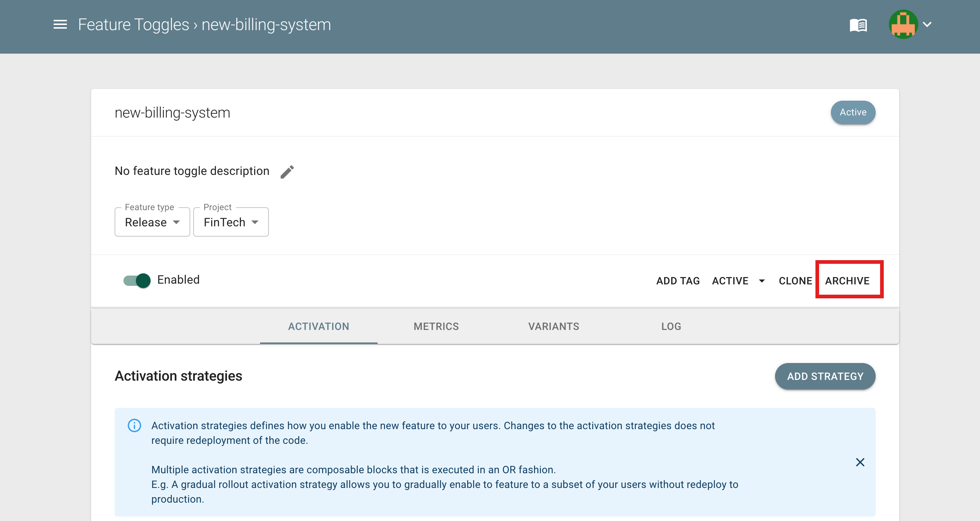Open the documentation book icon
The height and width of the screenshot is (521, 980).
tap(858, 25)
